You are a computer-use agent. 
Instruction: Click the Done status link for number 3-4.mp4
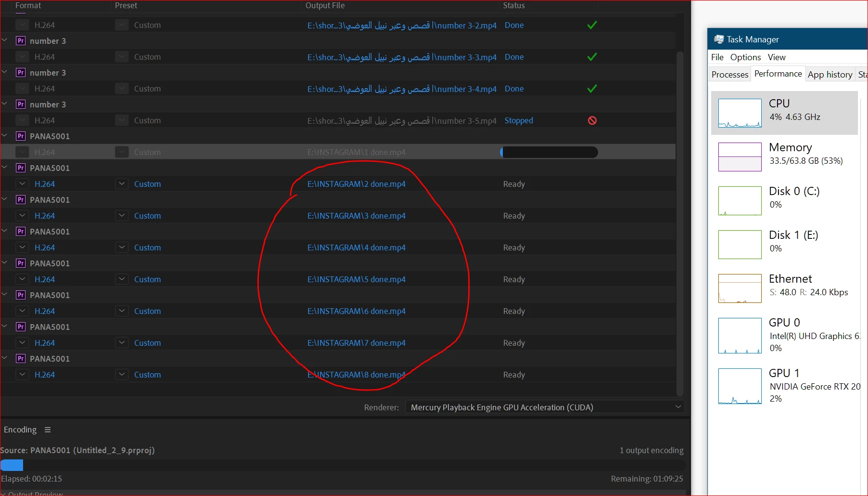pos(514,89)
